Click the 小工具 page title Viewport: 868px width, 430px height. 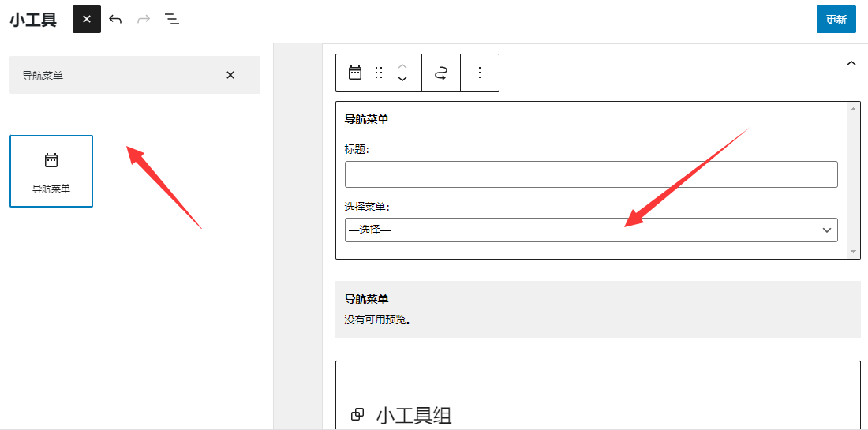click(x=33, y=20)
